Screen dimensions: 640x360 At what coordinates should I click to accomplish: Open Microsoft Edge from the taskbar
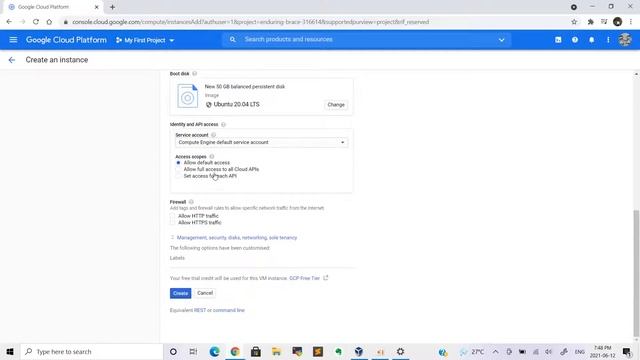(214, 351)
